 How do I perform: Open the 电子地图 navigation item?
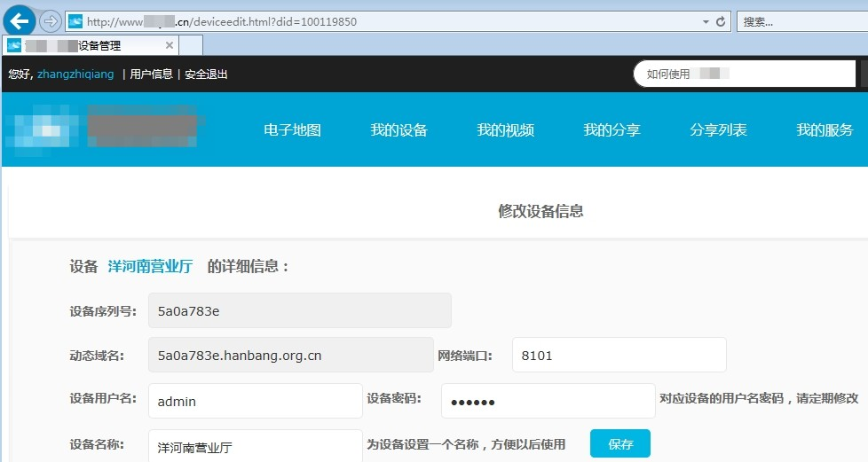tap(292, 130)
